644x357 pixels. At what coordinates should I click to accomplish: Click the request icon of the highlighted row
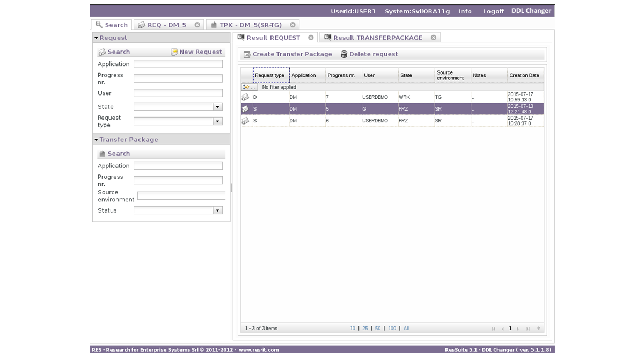pyautogui.click(x=245, y=109)
